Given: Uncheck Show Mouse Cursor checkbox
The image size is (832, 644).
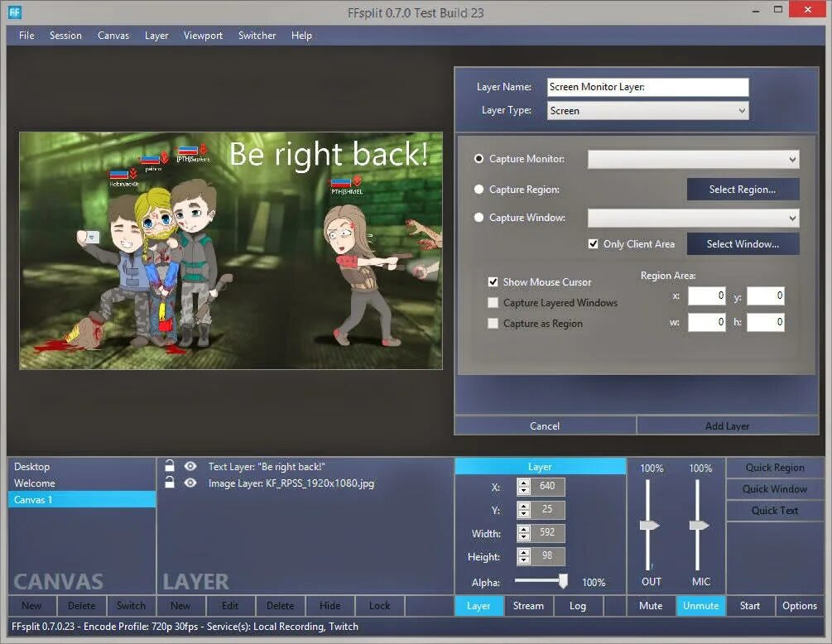Looking at the screenshot, I should point(493,281).
